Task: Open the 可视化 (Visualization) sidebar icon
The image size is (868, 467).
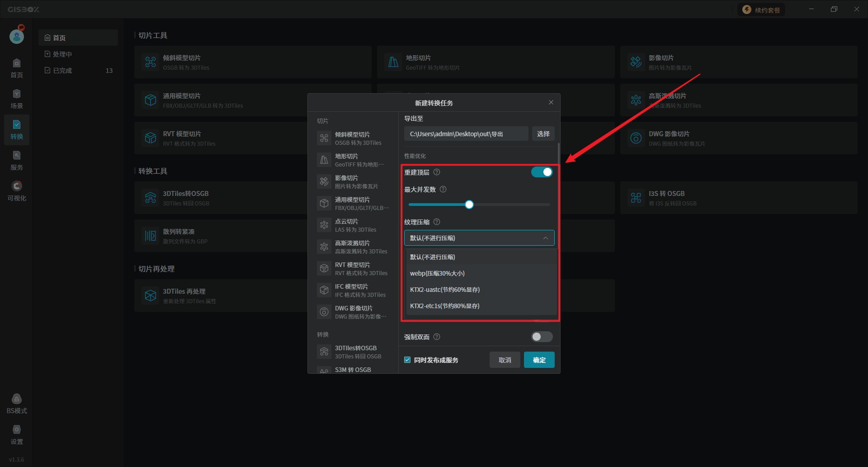Action: 17,191
